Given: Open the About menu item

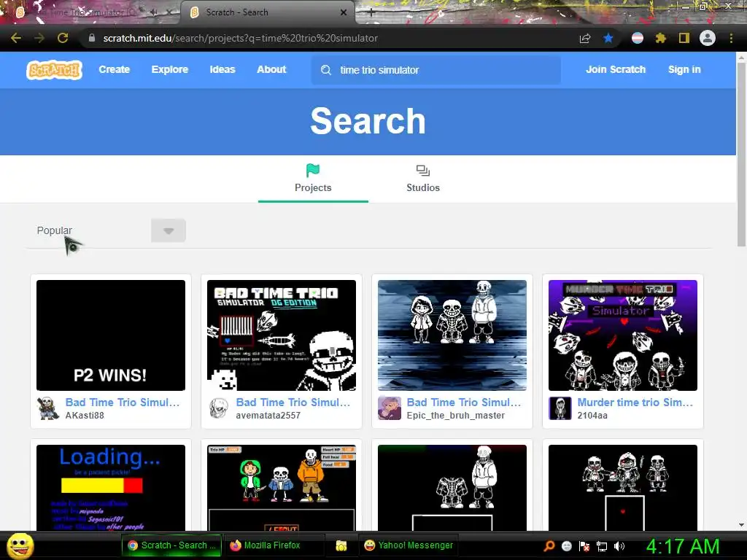Looking at the screenshot, I should click(x=271, y=69).
